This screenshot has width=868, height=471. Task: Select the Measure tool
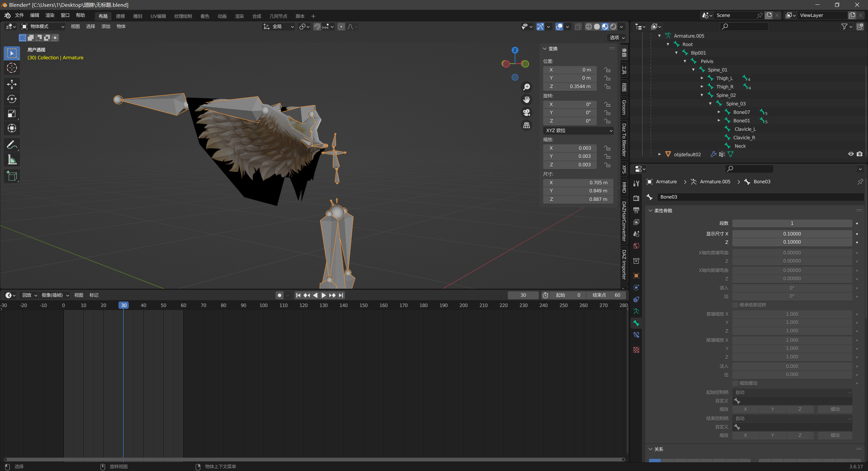coord(12,160)
